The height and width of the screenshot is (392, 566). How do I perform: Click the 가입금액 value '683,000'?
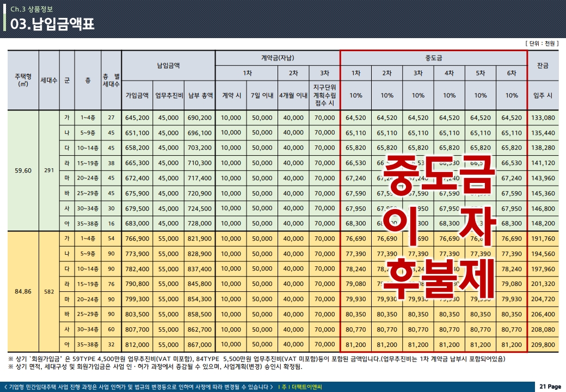[x=137, y=223]
